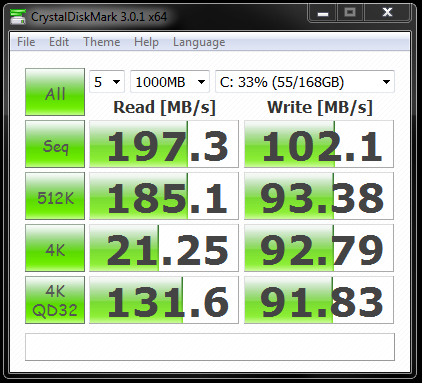Start the 4K QD32 benchmark test
422x383 pixels.
(55, 300)
